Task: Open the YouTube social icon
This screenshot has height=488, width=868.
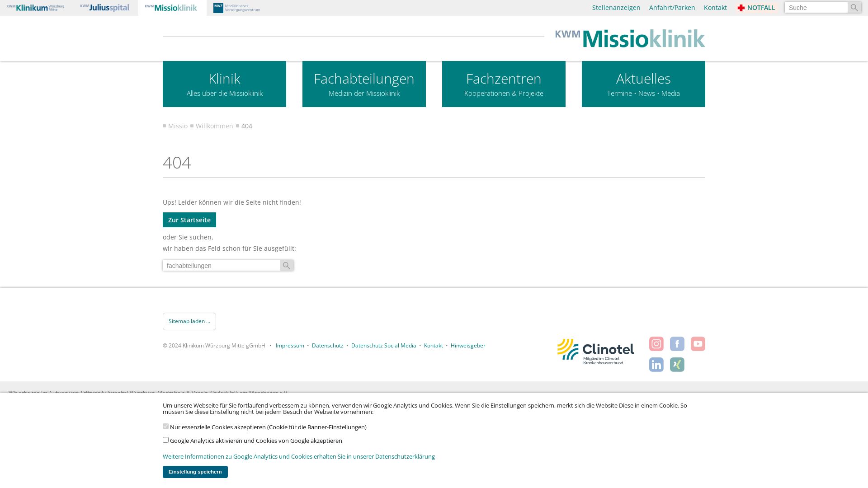Action: (x=698, y=344)
